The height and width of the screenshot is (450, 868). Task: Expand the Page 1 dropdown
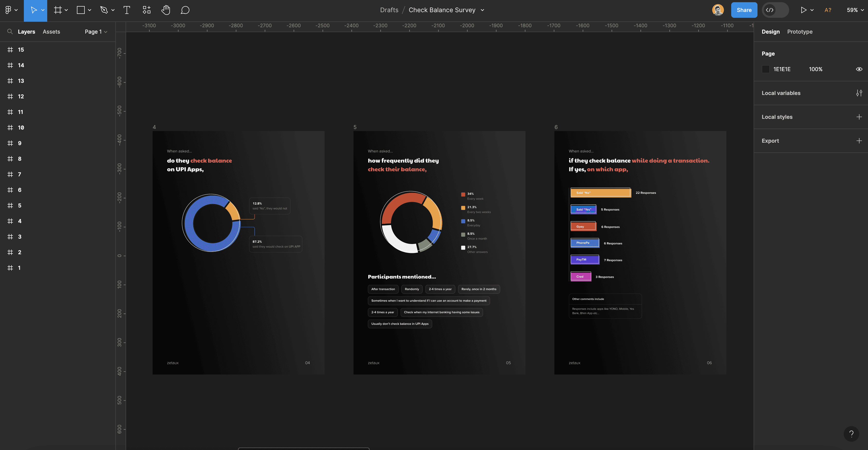[x=96, y=32]
